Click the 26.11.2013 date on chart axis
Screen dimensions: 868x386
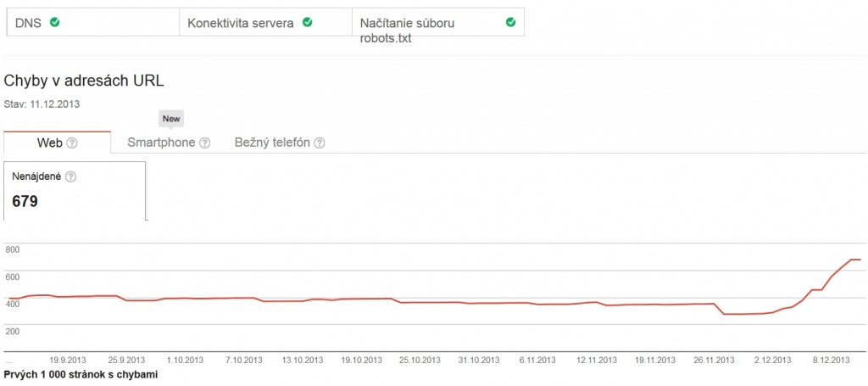coord(715,360)
